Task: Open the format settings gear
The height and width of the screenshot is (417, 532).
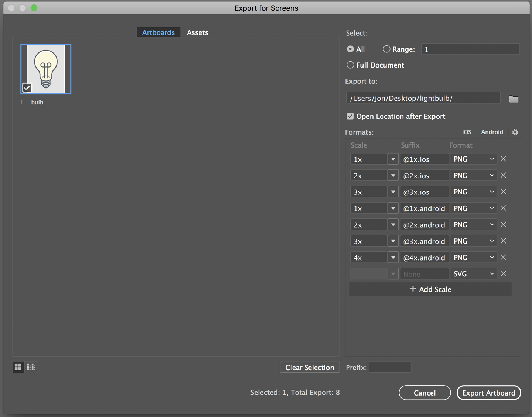Action: click(515, 132)
